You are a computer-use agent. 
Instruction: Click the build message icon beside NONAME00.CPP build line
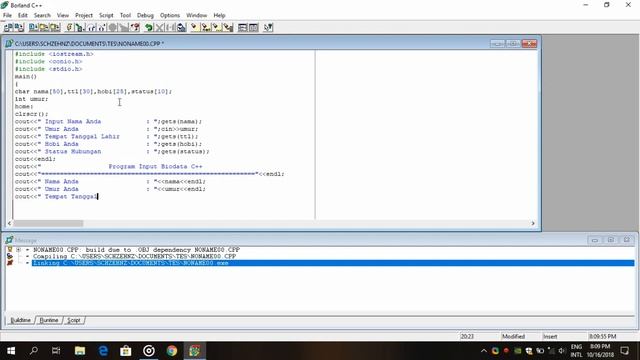10,249
